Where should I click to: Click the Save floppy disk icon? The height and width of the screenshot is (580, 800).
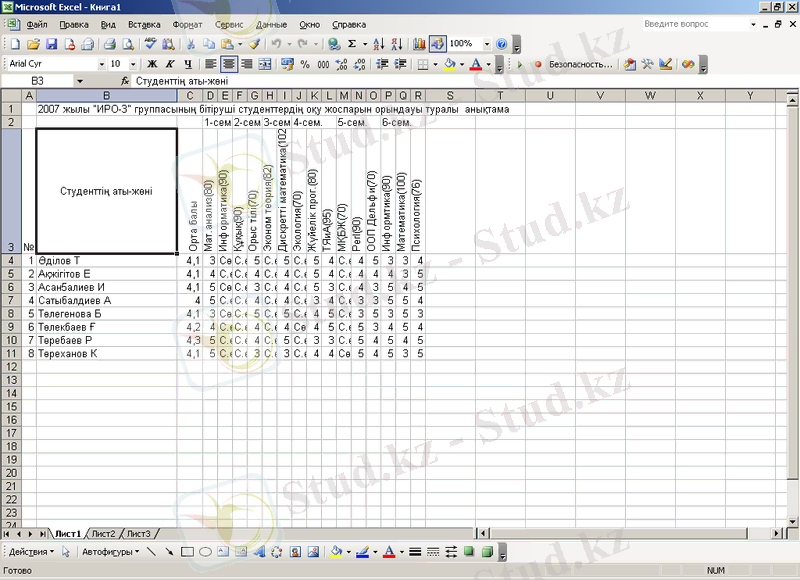(x=52, y=44)
